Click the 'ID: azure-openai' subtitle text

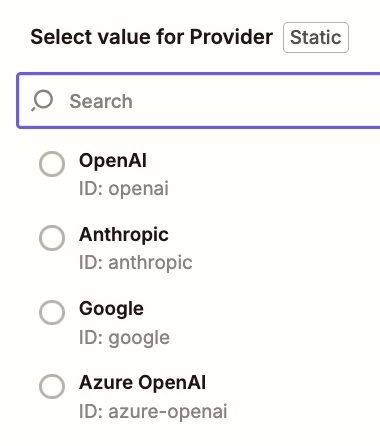coord(153,411)
